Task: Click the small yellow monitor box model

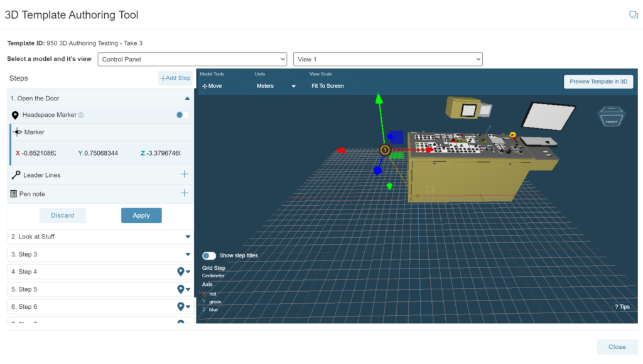Action: [463, 108]
